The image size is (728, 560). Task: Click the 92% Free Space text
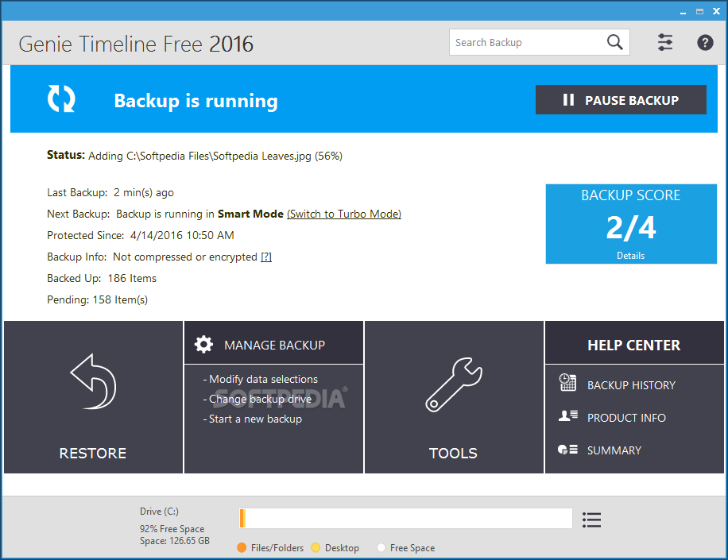pos(172,528)
